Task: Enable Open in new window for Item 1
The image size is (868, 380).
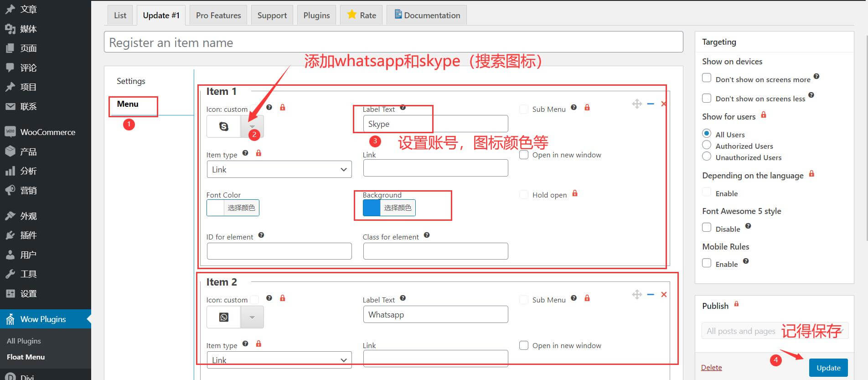Action: [524, 155]
